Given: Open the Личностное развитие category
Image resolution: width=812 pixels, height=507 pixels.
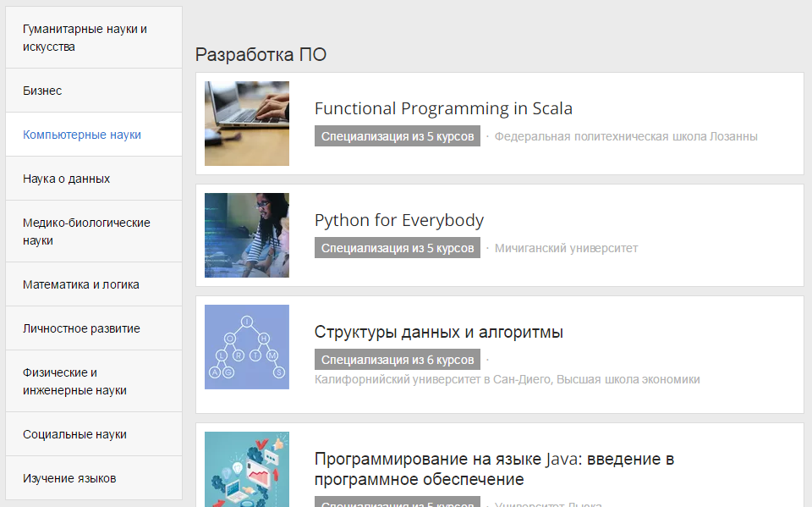Looking at the screenshot, I should pos(82,328).
